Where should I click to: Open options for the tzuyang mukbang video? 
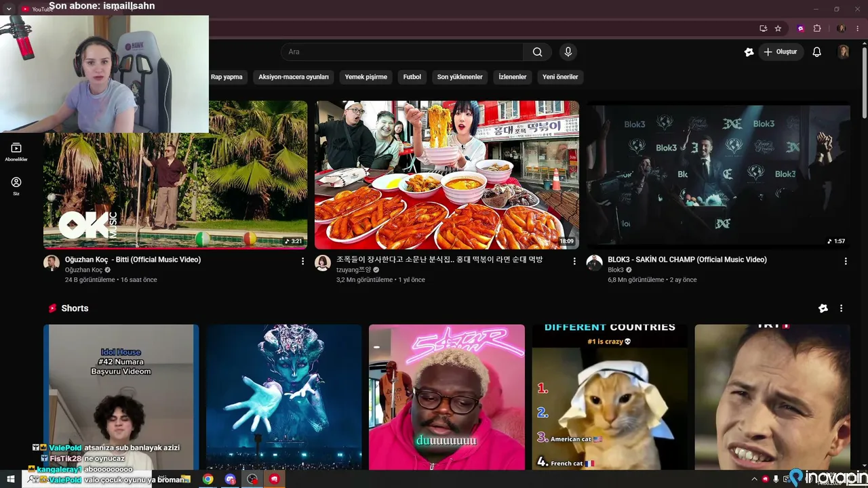[x=574, y=261]
